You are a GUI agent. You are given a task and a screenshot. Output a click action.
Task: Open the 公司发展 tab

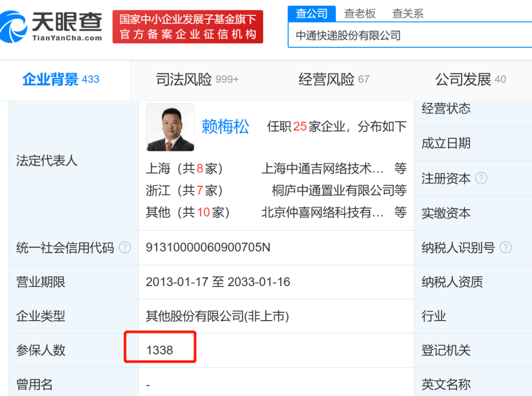tap(464, 79)
